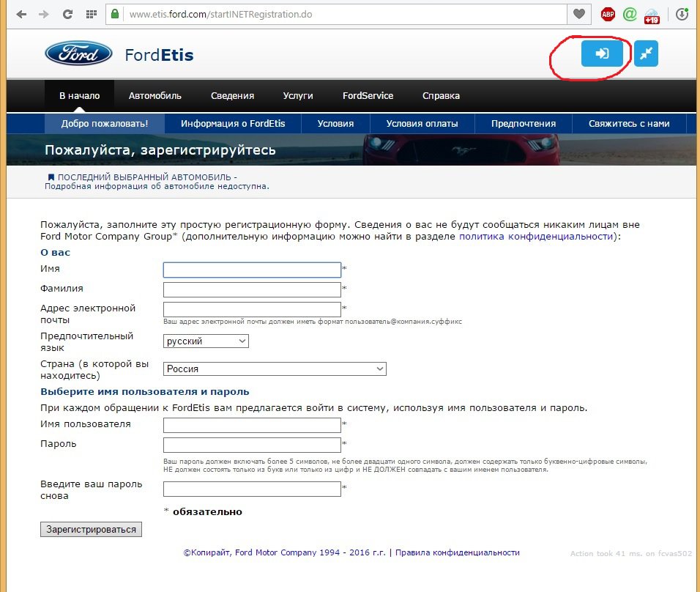Open the green @ mail extension icon

(630, 15)
